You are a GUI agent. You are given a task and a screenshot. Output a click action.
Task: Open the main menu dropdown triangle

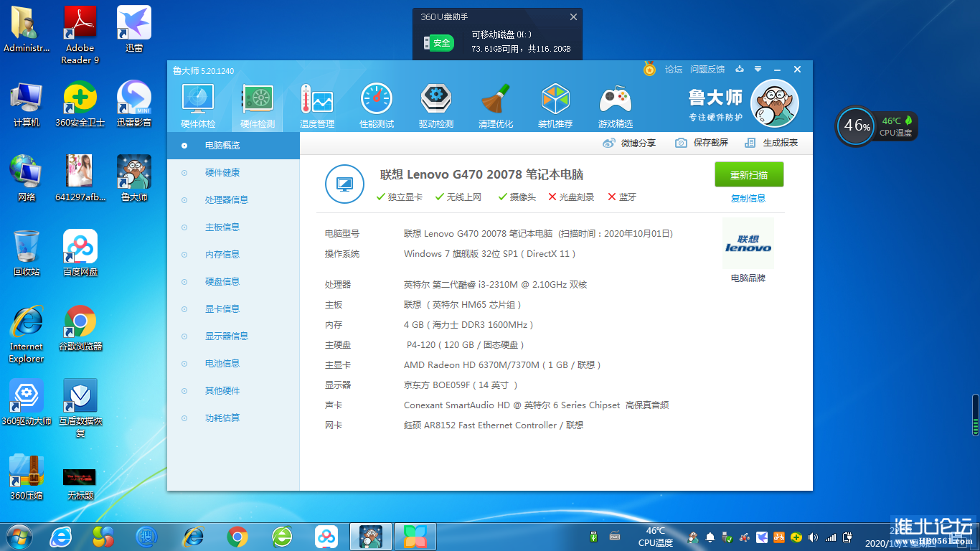(758, 70)
